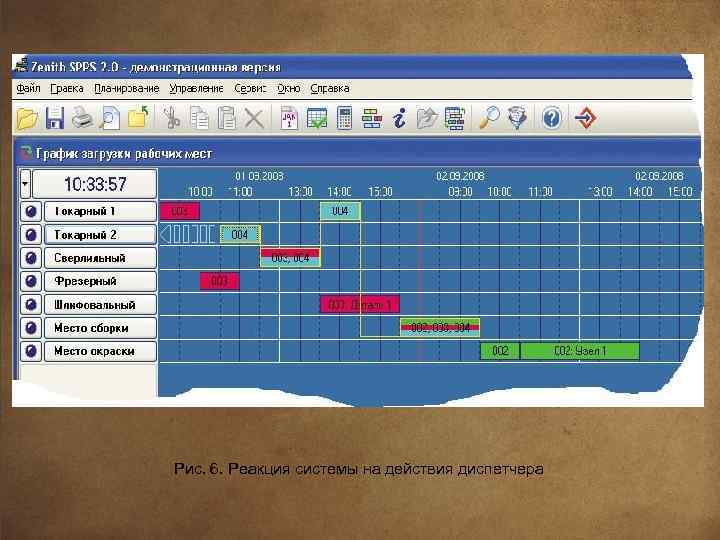Select red 003 bar in Фрезерный row
The height and width of the screenshot is (540, 720).
[219, 281]
